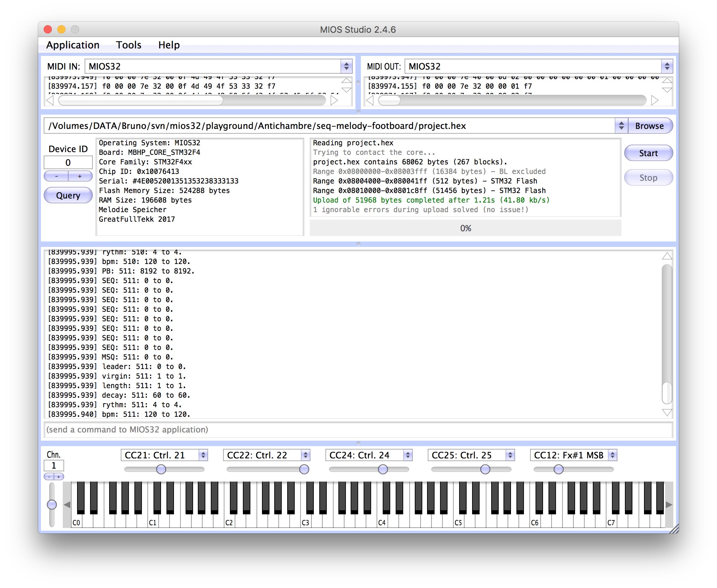Click MIDI IN monitor scroll left arrow
The width and height of the screenshot is (717, 588).
tap(50, 100)
